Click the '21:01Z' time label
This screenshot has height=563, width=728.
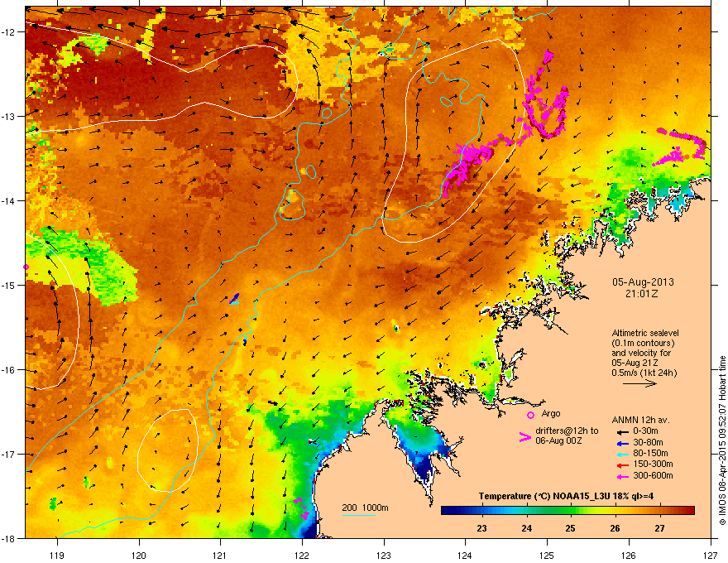[x=641, y=294]
